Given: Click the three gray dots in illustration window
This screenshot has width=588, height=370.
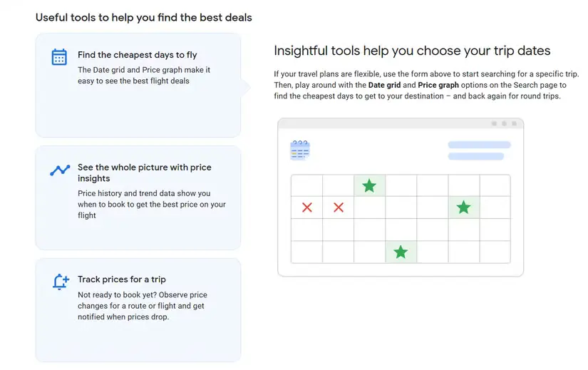Looking at the screenshot, I should [x=505, y=123].
